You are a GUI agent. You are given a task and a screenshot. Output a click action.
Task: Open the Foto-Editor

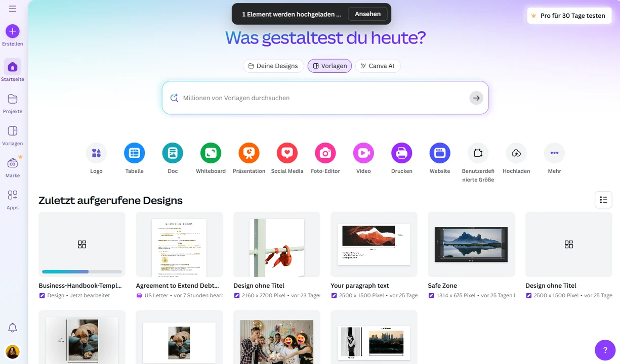[325, 153]
